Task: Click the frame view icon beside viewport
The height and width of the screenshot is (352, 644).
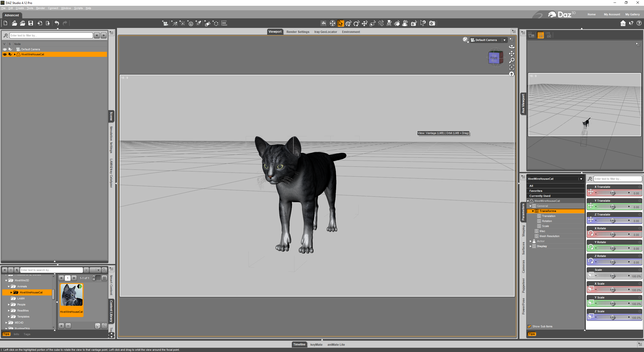Action: point(512,67)
